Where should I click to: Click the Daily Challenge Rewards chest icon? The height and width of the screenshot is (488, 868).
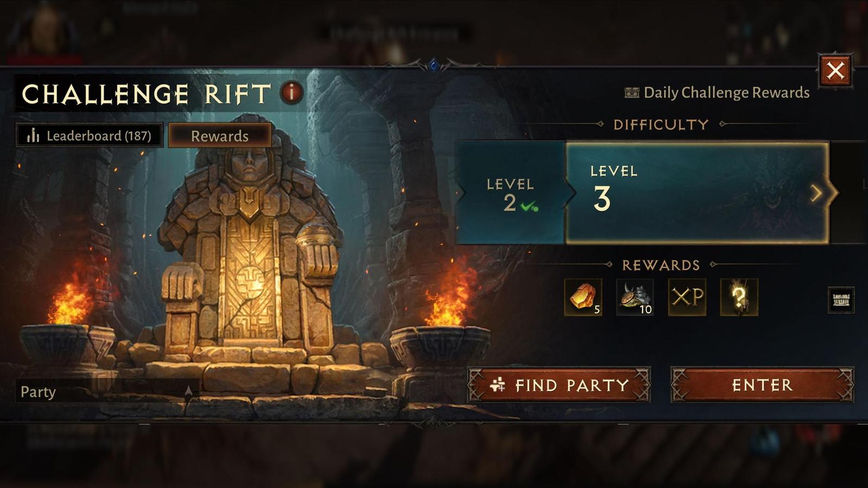point(631,93)
